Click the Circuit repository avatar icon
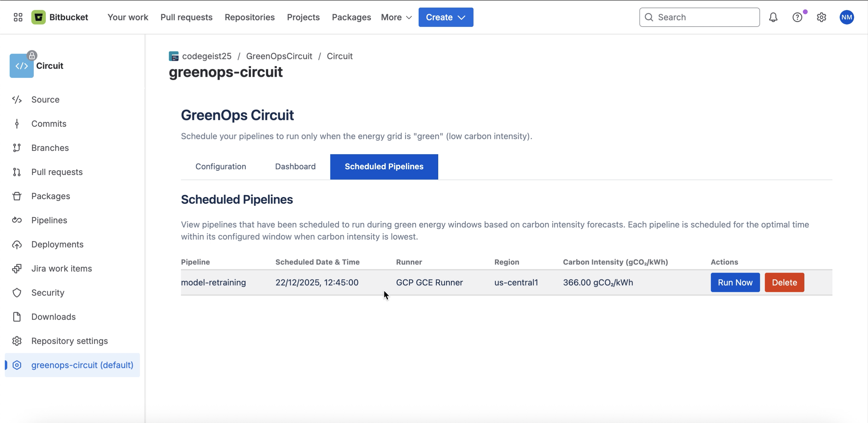The image size is (868, 423). point(22,66)
